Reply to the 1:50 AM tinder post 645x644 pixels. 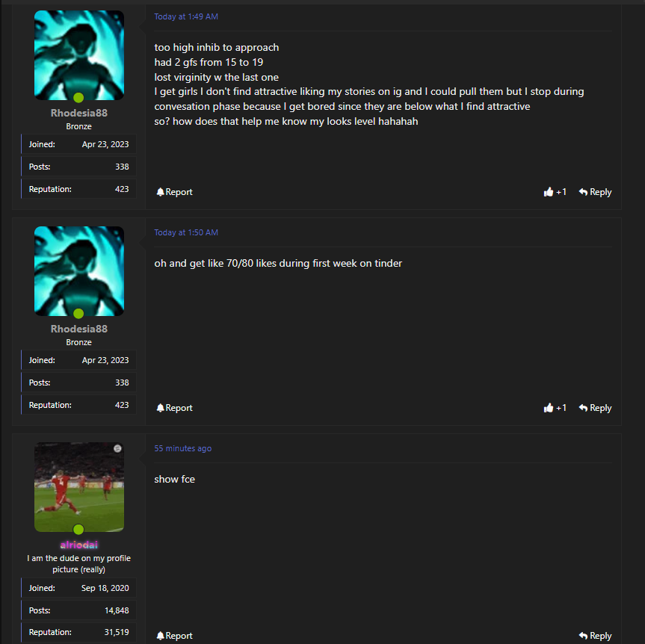595,408
